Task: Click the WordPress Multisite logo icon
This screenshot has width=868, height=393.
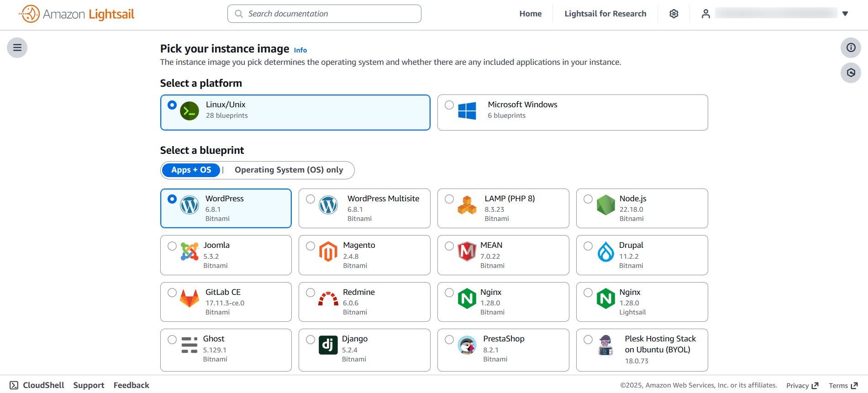Action: pyautogui.click(x=328, y=205)
